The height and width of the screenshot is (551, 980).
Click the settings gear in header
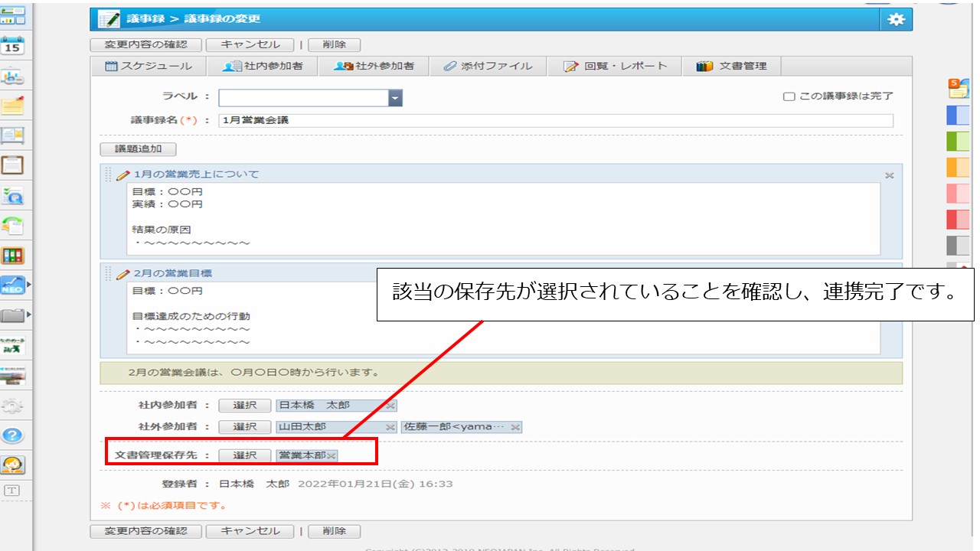[x=896, y=20]
